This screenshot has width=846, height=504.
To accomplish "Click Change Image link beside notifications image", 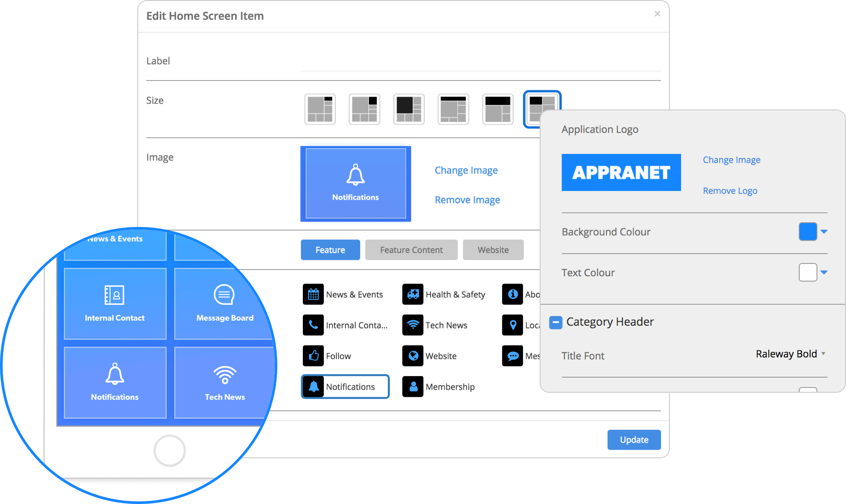I will [466, 170].
